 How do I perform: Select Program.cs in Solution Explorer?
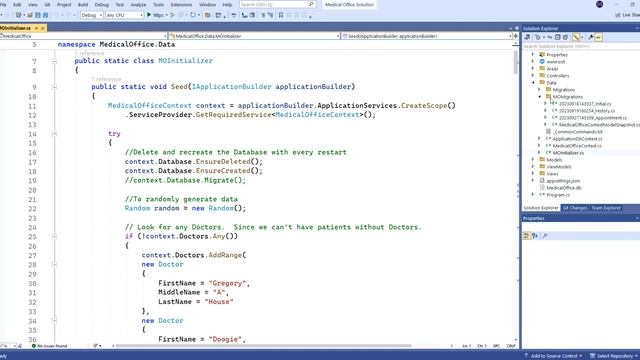point(558,195)
